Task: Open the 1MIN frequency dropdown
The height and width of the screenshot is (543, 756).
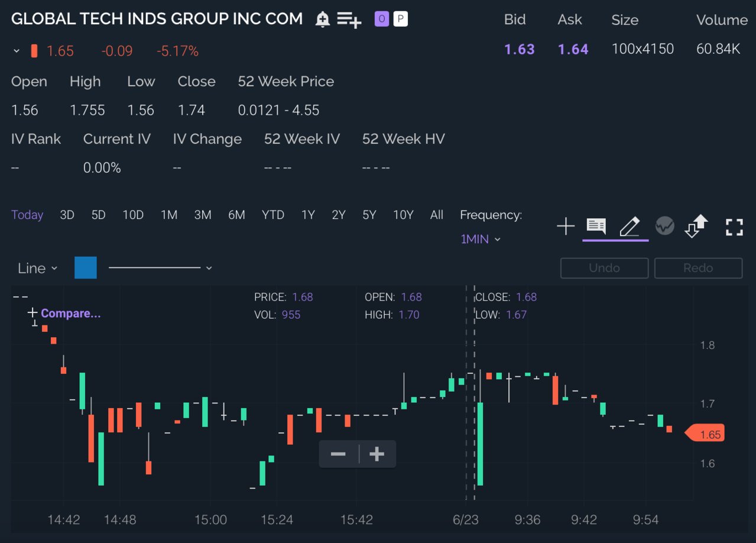Action: point(481,239)
